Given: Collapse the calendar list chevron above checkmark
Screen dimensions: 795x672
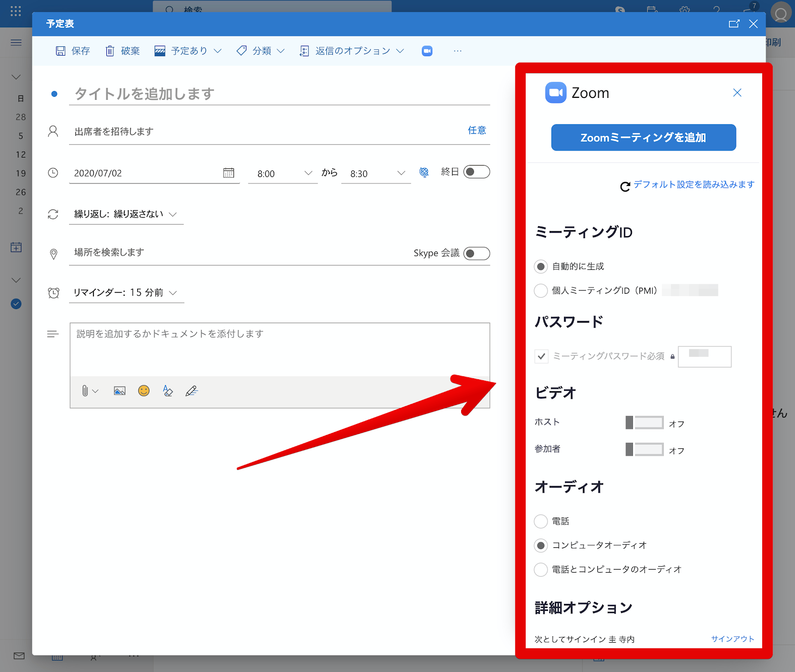Looking at the screenshot, I should [x=16, y=280].
